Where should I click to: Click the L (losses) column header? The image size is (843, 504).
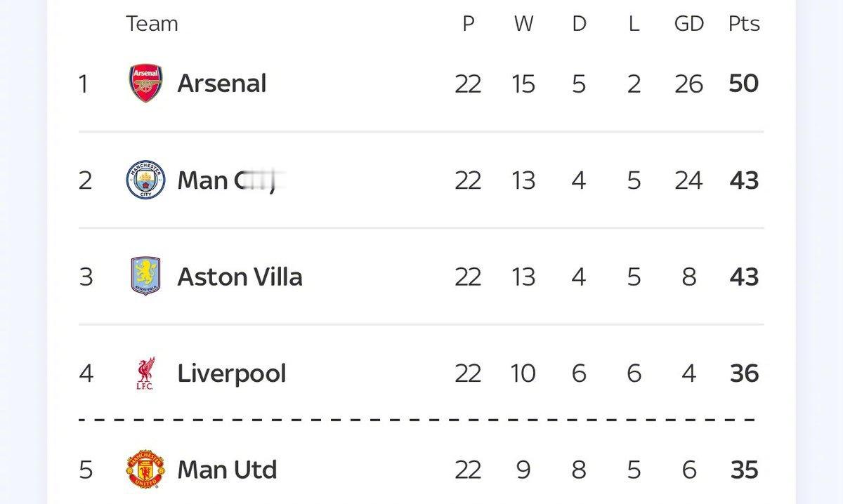tap(634, 24)
